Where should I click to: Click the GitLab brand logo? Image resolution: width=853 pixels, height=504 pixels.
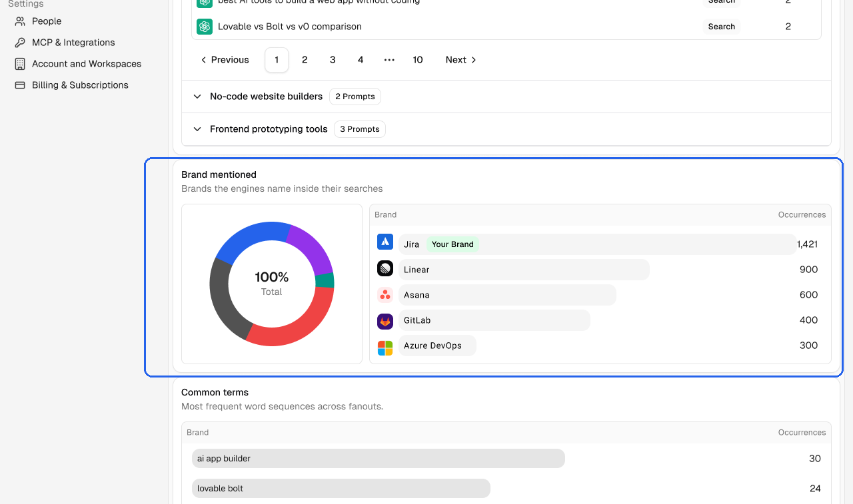[385, 322]
